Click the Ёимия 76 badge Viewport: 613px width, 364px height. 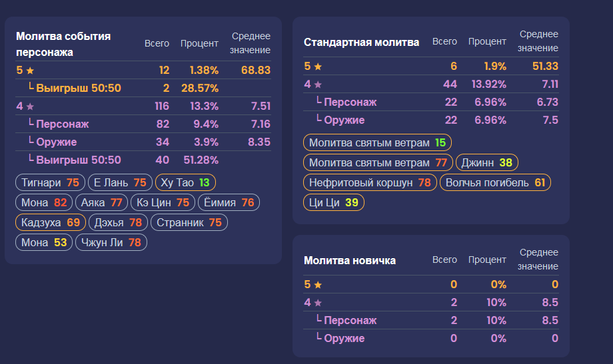(229, 202)
